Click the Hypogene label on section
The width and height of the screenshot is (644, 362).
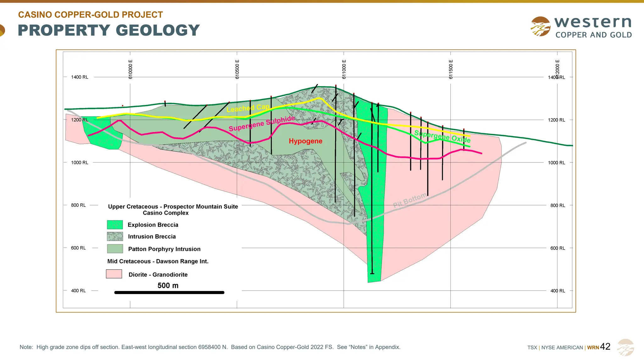pos(305,141)
